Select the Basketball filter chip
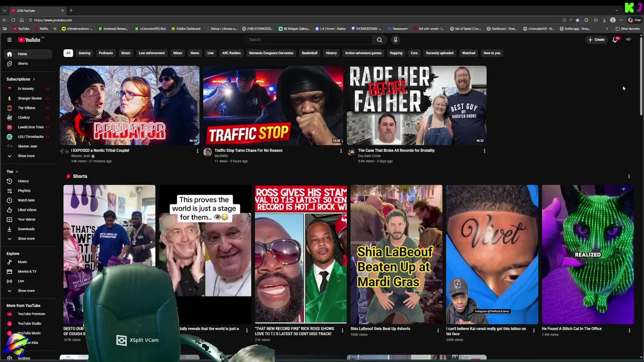This screenshot has height=362, width=644. pos(309,53)
